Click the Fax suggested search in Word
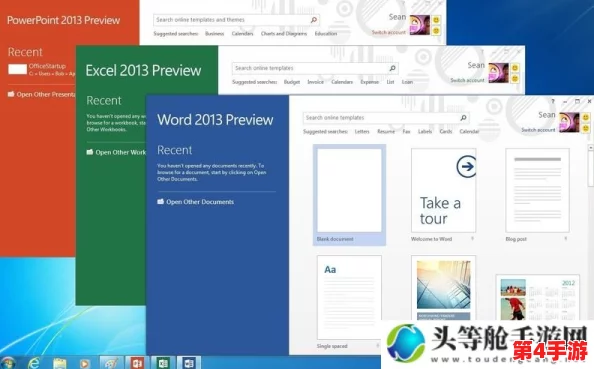 click(x=406, y=131)
